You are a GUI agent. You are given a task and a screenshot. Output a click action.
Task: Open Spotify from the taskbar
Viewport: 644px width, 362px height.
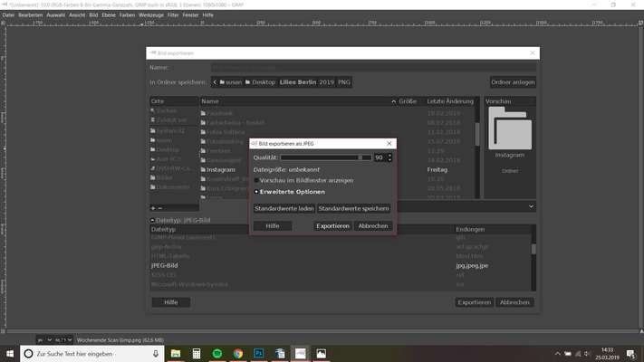click(217, 354)
